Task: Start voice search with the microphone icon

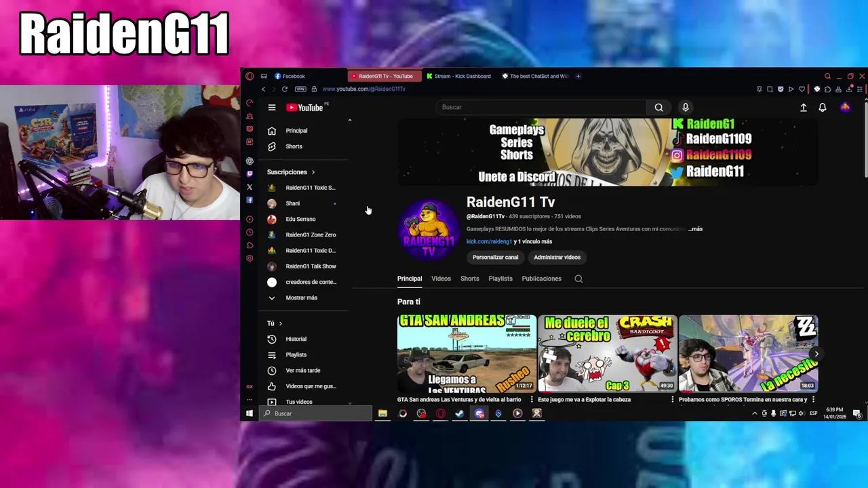Action: [x=686, y=107]
